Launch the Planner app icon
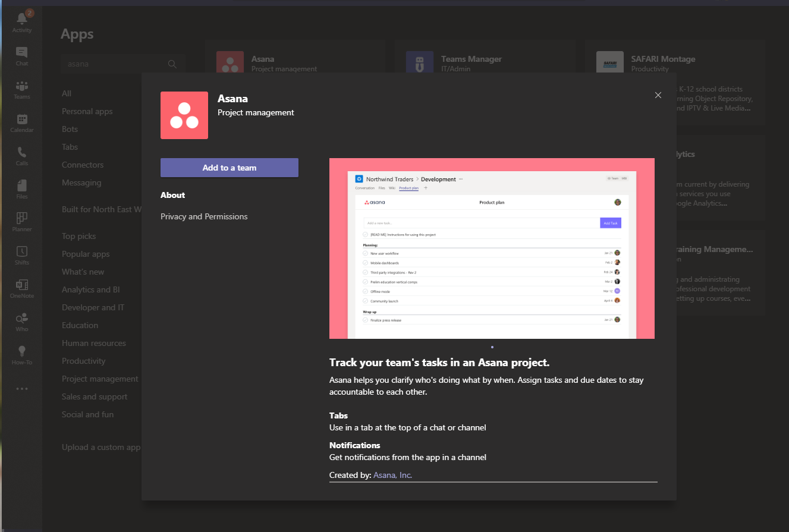789x532 pixels. pyautogui.click(x=21, y=221)
